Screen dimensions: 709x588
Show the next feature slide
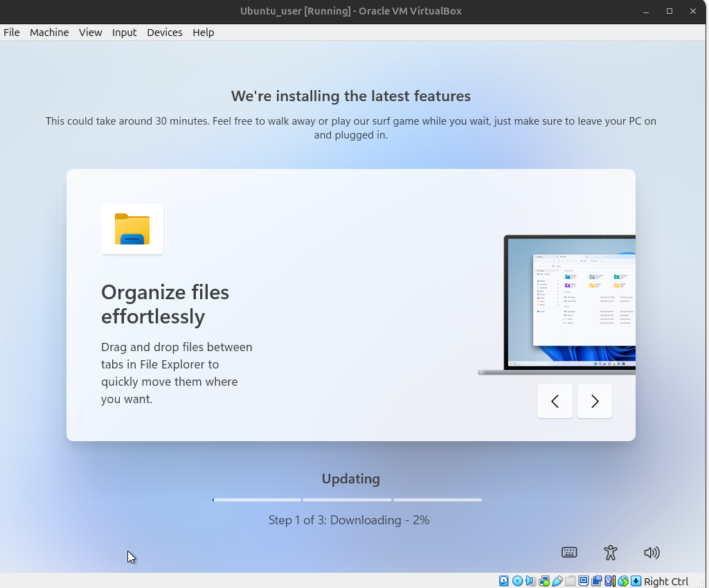tap(595, 401)
